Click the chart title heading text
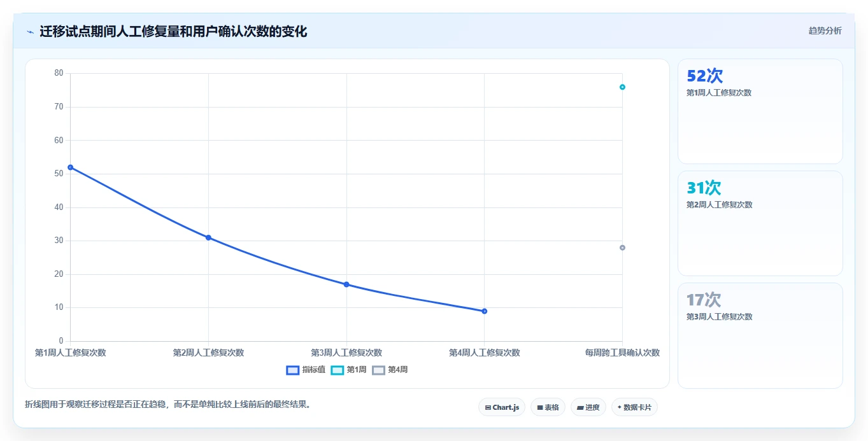Screen dimensions: 868x441 click(x=173, y=31)
